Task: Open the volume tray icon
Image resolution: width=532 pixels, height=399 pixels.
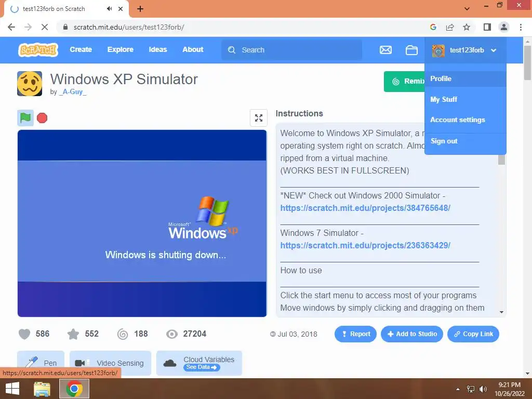Action: click(483, 389)
